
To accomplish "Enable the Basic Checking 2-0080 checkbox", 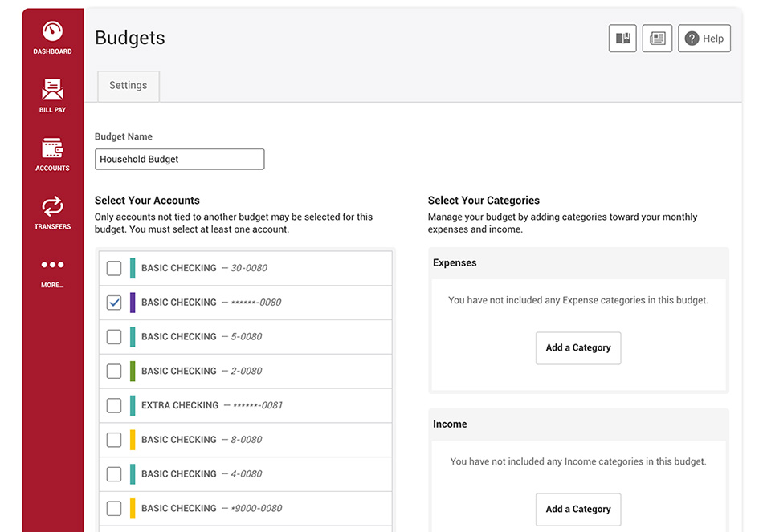I will 114,371.
